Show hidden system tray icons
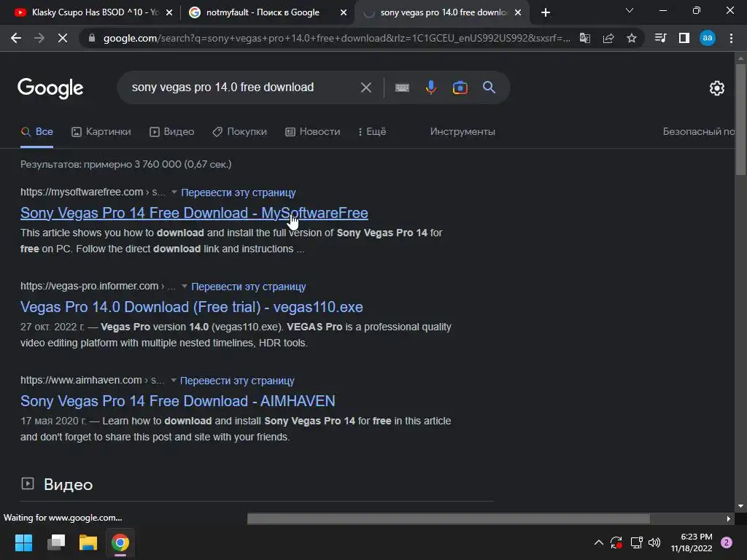 599,542
